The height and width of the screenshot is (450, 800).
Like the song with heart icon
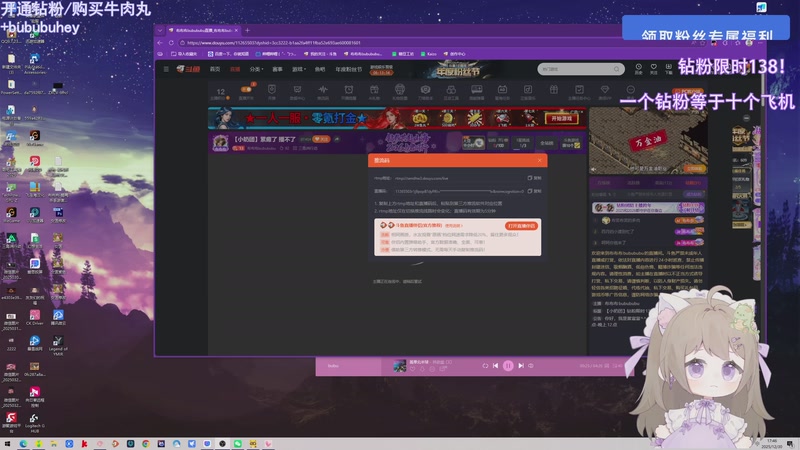tap(412, 369)
